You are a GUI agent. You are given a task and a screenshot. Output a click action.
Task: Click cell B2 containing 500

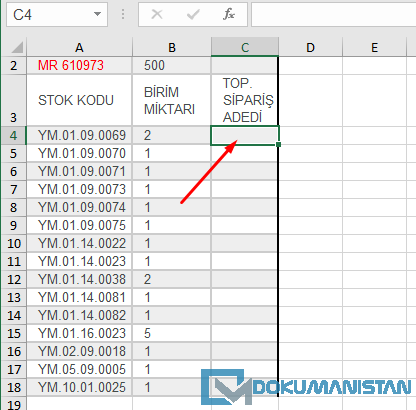[172, 65]
